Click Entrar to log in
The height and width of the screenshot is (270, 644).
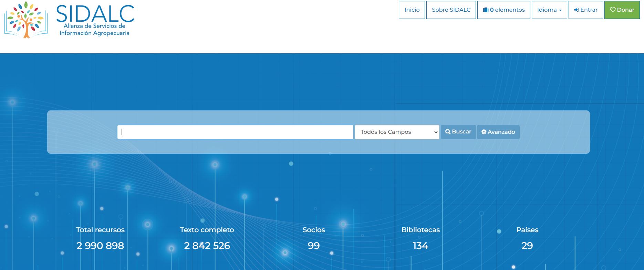pos(585,10)
